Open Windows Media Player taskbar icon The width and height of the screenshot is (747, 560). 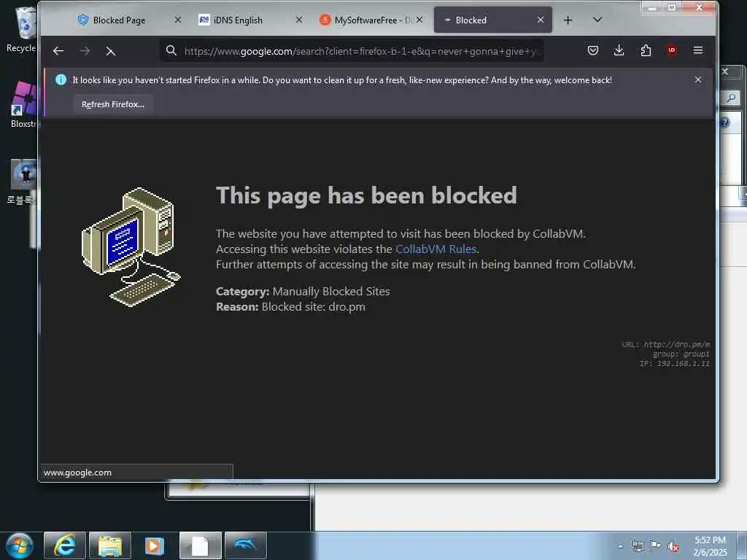(x=155, y=545)
